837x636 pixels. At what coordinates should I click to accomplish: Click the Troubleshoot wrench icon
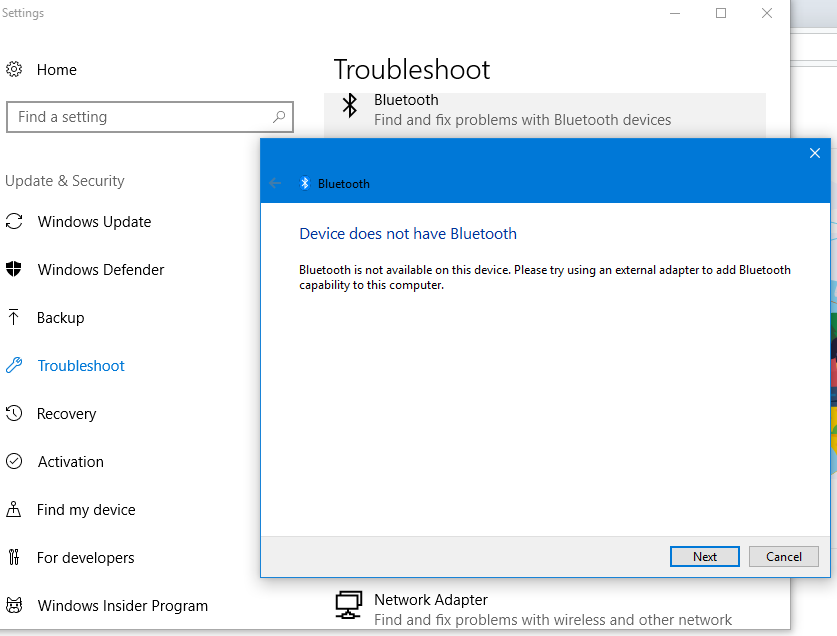[14, 365]
